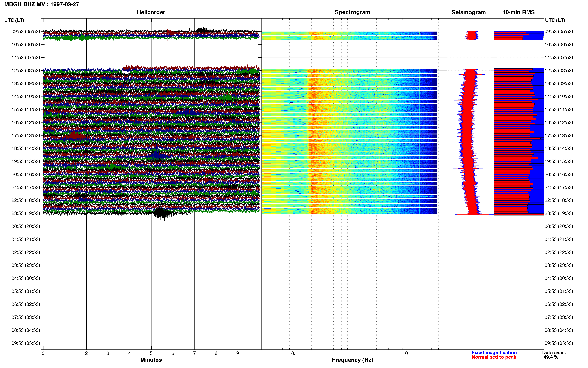Click the left 'UTC (LT)' axis label
The height and width of the screenshot is (368, 588).
click(14, 20)
